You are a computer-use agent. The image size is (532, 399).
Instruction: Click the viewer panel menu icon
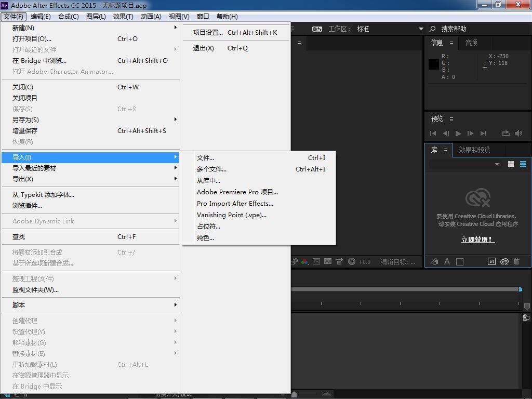click(300, 44)
